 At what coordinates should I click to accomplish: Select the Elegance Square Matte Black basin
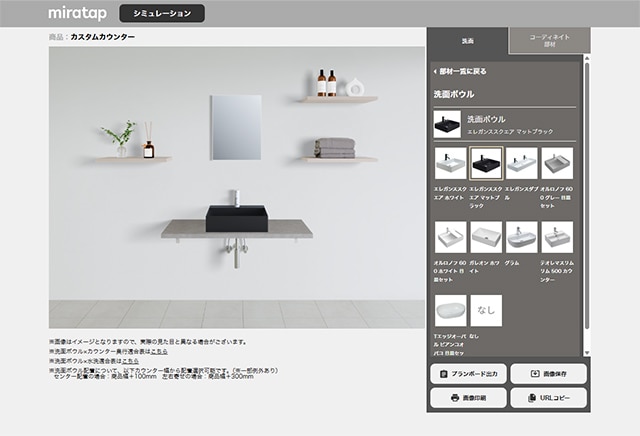[x=486, y=163]
